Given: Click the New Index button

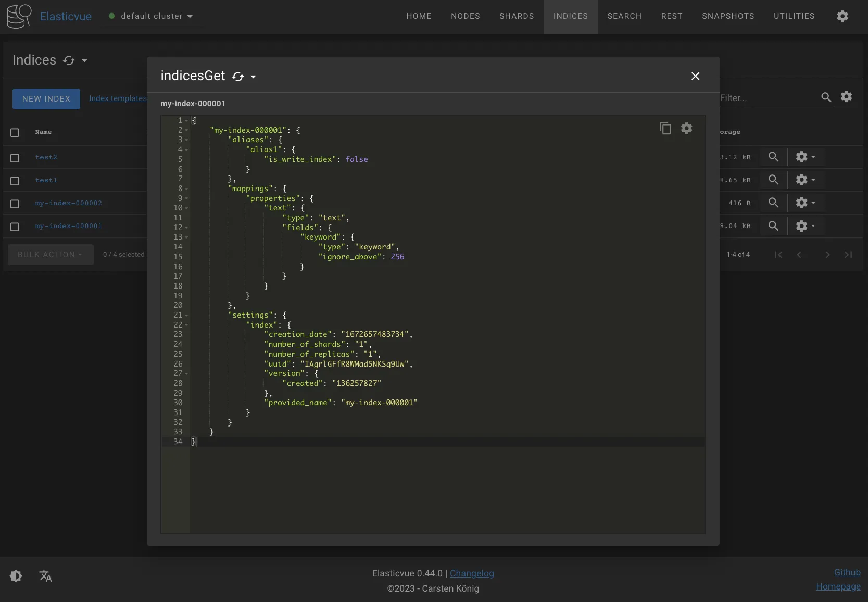Looking at the screenshot, I should click(x=46, y=99).
